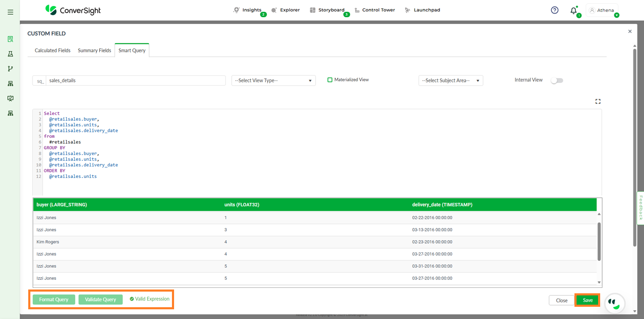Viewport: 644px width, 319px height.
Task: Open the Select View Type dropdown
Action: tap(273, 80)
